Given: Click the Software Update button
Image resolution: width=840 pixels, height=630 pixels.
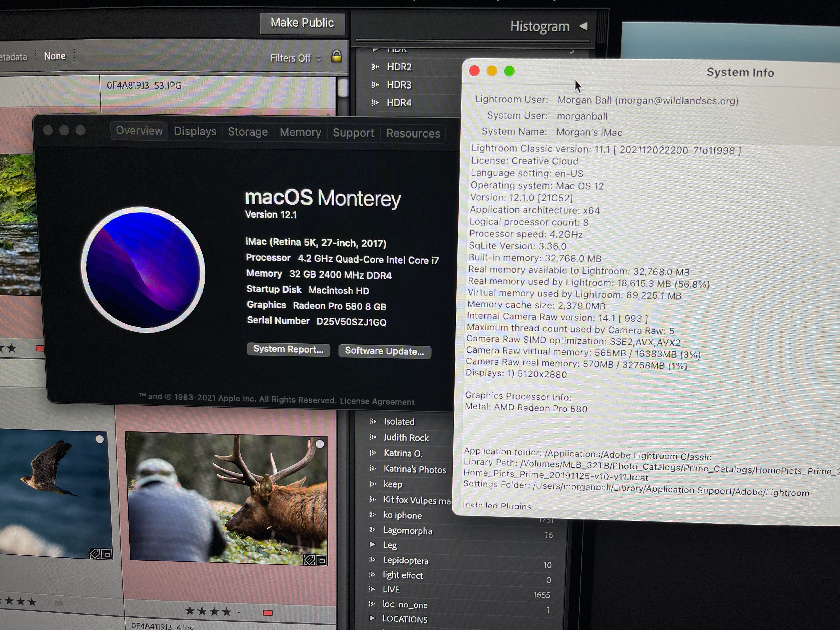Looking at the screenshot, I should [x=384, y=351].
